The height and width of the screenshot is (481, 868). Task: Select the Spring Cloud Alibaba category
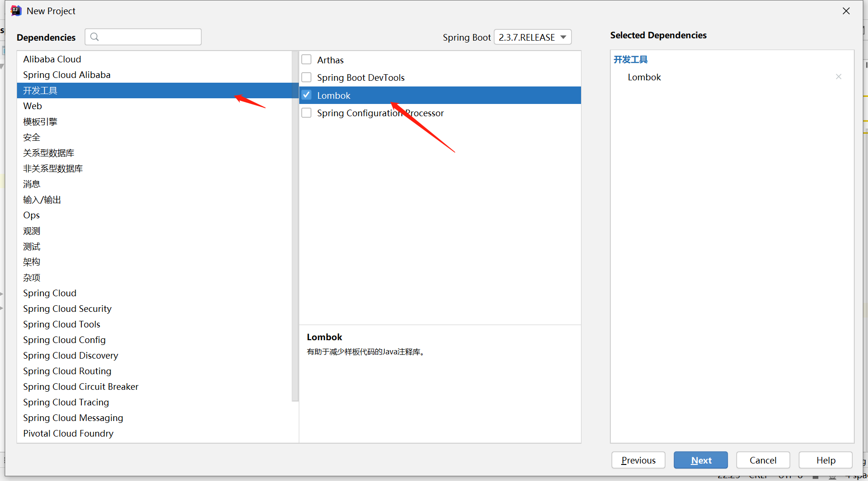click(155, 75)
